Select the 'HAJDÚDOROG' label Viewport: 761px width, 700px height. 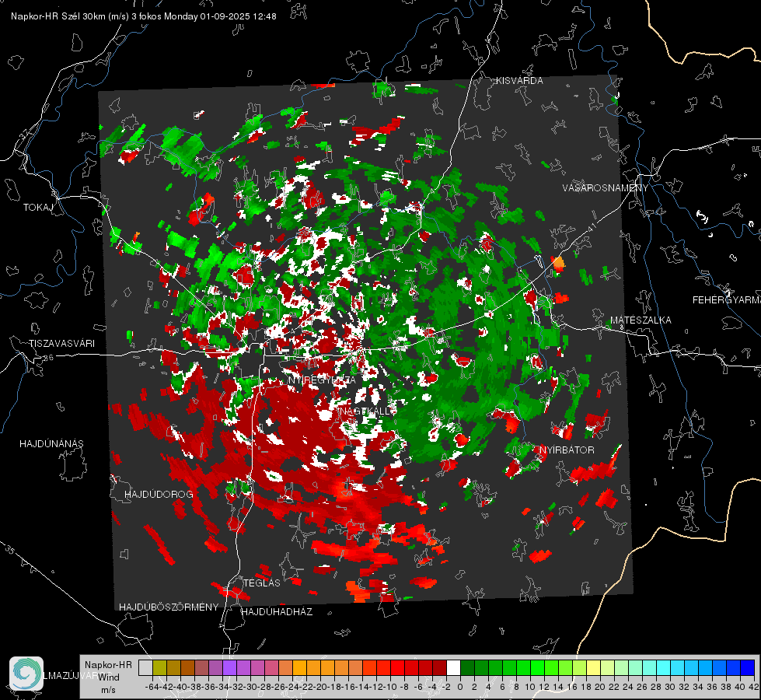(x=159, y=494)
